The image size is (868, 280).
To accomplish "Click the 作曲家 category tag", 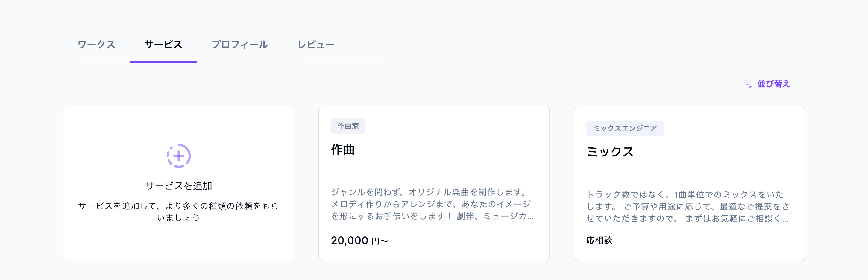I will [348, 126].
